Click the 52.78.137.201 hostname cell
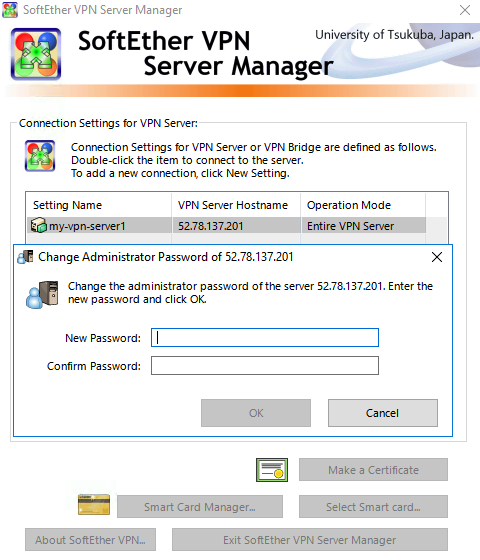480x560 pixels. [236, 226]
